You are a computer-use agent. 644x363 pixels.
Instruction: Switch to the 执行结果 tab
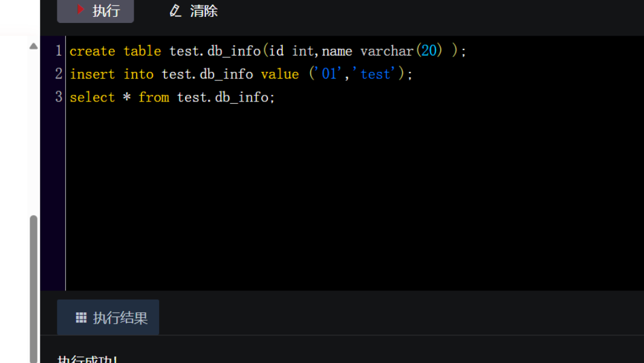pyautogui.click(x=109, y=318)
